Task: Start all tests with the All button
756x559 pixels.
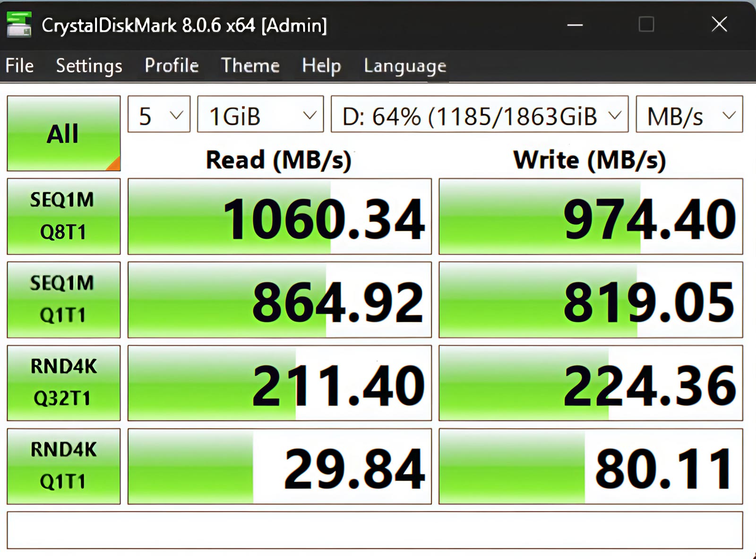Action: coord(63,134)
